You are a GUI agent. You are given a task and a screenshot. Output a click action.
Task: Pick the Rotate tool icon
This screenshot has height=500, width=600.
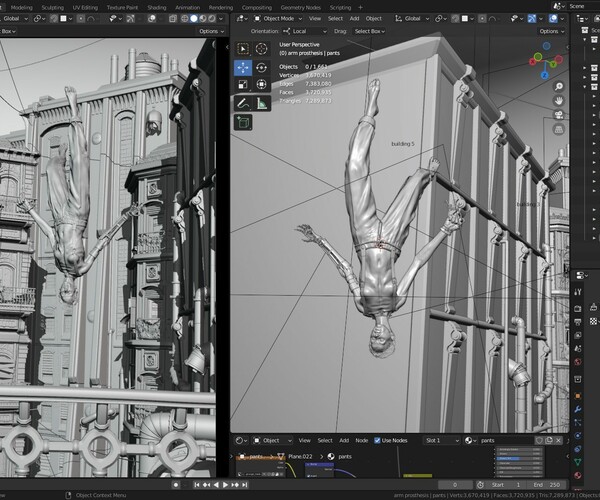click(262, 67)
